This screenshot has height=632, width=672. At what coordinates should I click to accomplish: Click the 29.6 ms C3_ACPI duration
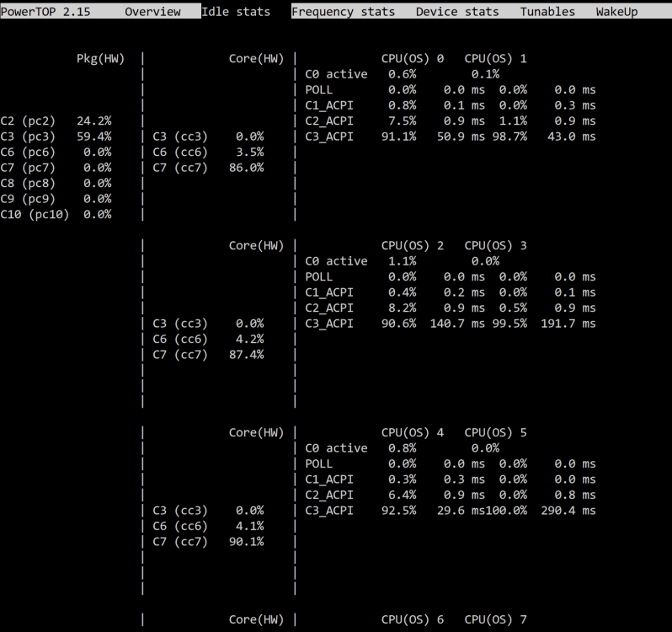pos(461,511)
